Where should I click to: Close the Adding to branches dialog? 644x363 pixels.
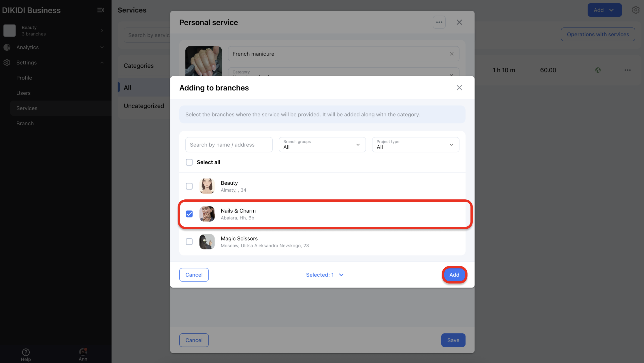click(x=459, y=88)
